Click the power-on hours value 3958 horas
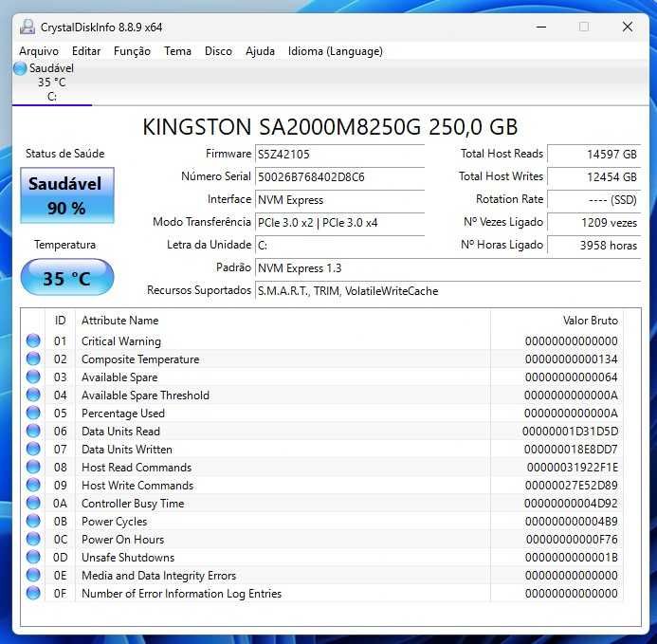The image size is (657, 644). click(593, 246)
